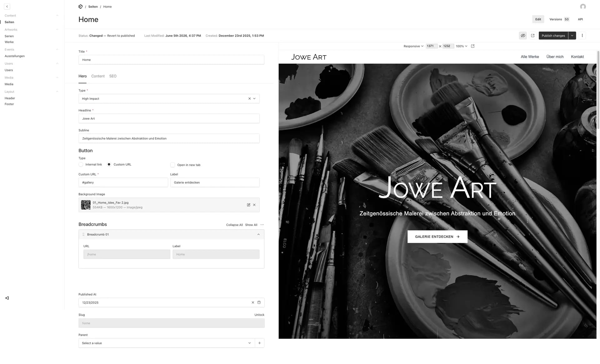Open the API tab
Viewport: 600px width, 364px height.
(x=580, y=19)
